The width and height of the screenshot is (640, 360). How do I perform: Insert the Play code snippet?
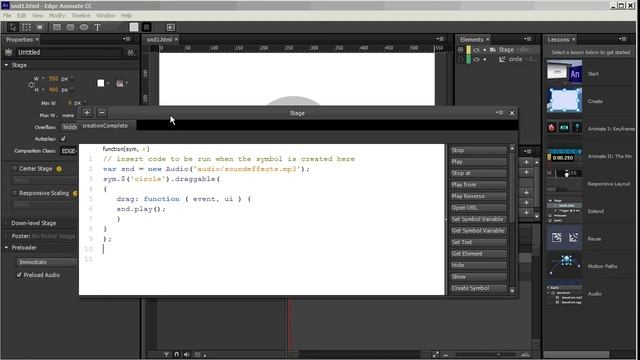(478, 162)
